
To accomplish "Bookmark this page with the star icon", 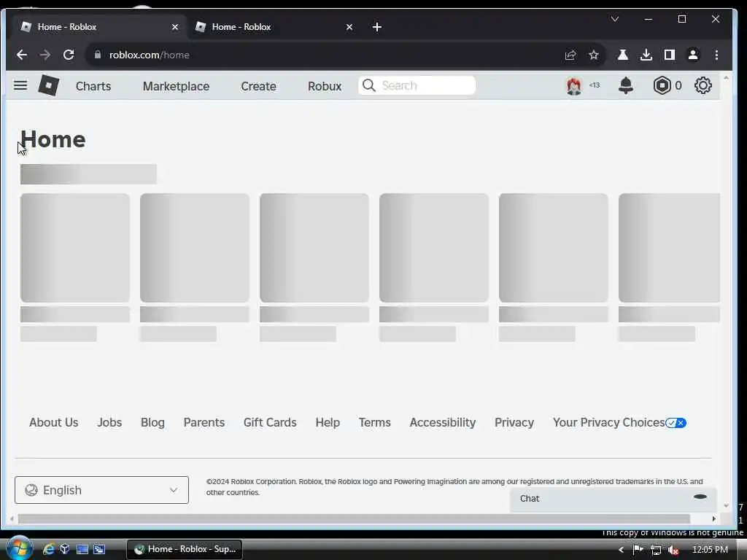I will click(x=594, y=55).
